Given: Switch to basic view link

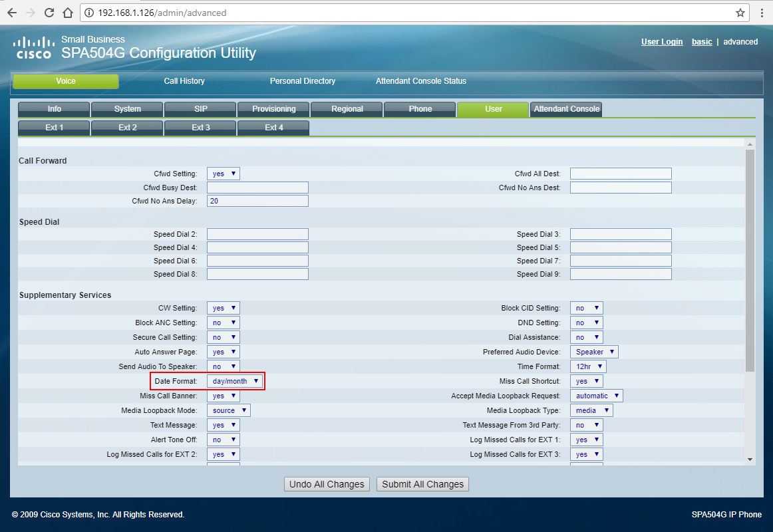Looking at the screenshot, I should pos(702,42).
